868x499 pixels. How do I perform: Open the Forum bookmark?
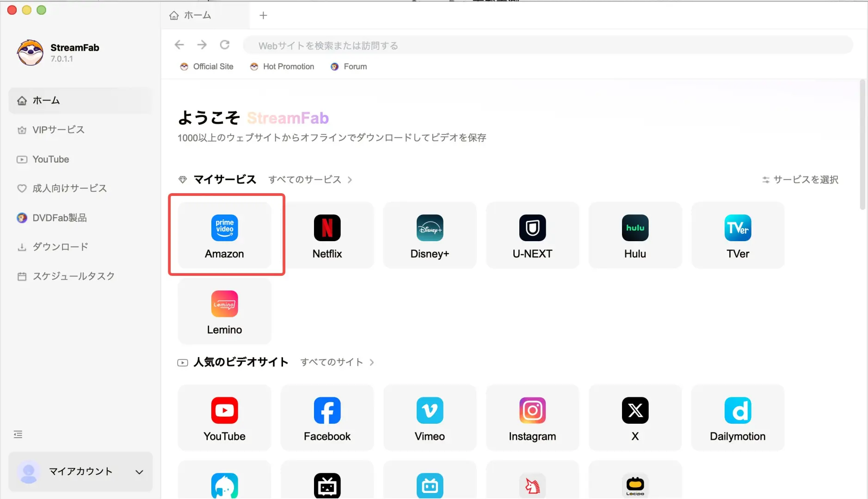(349, 67)
